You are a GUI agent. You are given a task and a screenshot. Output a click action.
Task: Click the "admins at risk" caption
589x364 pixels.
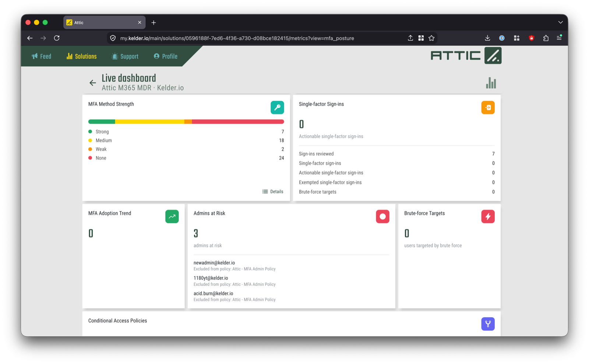point(208,246)
